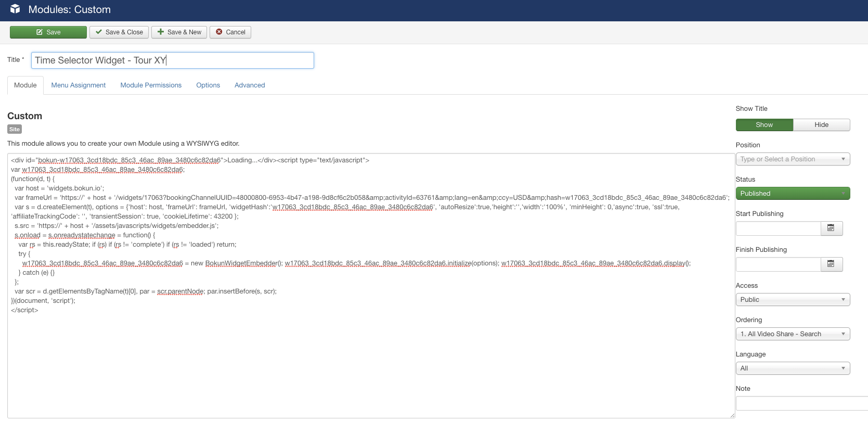Click the green Save button

[48, 32]
